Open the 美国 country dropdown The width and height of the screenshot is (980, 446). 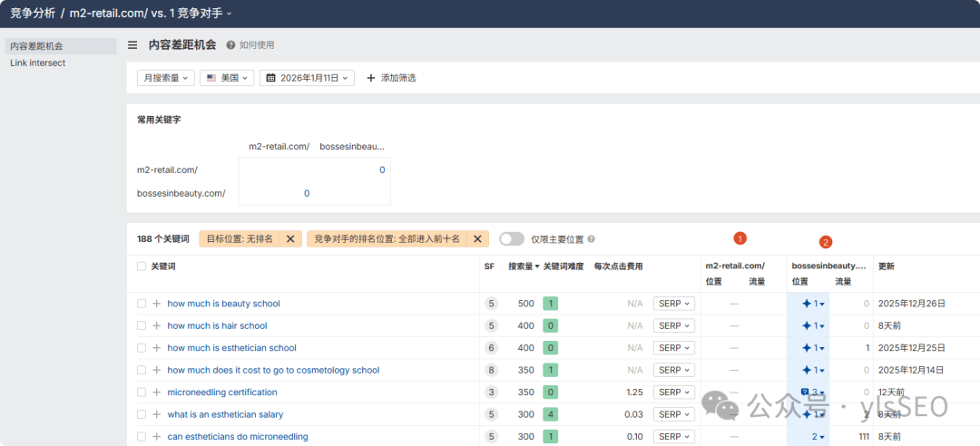(227, 78)
